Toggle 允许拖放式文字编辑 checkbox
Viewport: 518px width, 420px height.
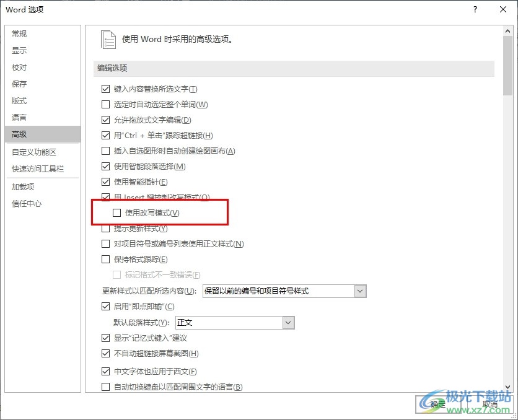point(105,120)
